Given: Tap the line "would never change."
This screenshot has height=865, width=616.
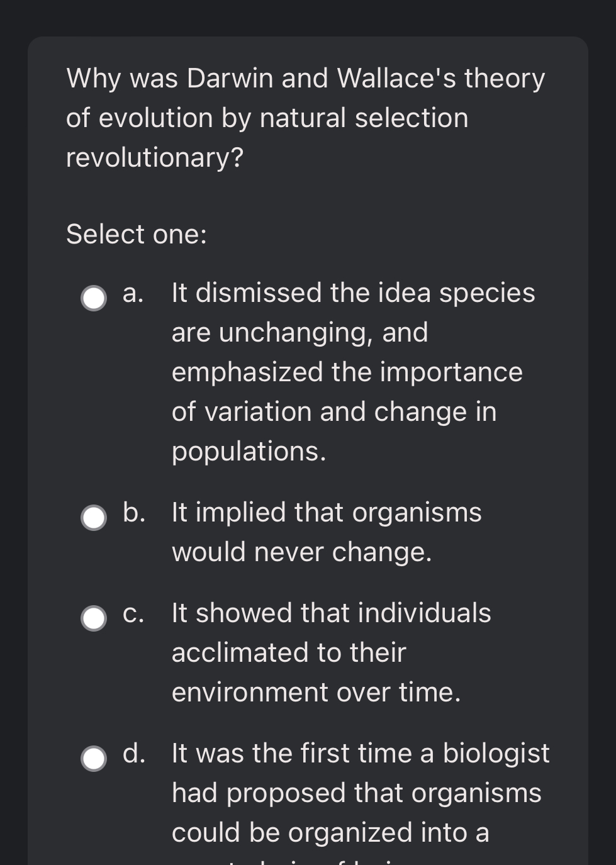Looking at the screenshot, I should pyautogui.click(x=302, y=552).
